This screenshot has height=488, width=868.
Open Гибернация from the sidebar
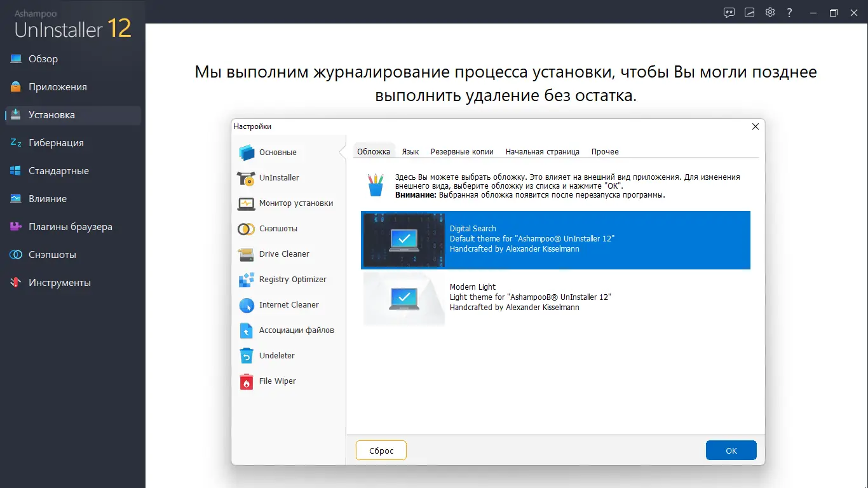point(72,143)
